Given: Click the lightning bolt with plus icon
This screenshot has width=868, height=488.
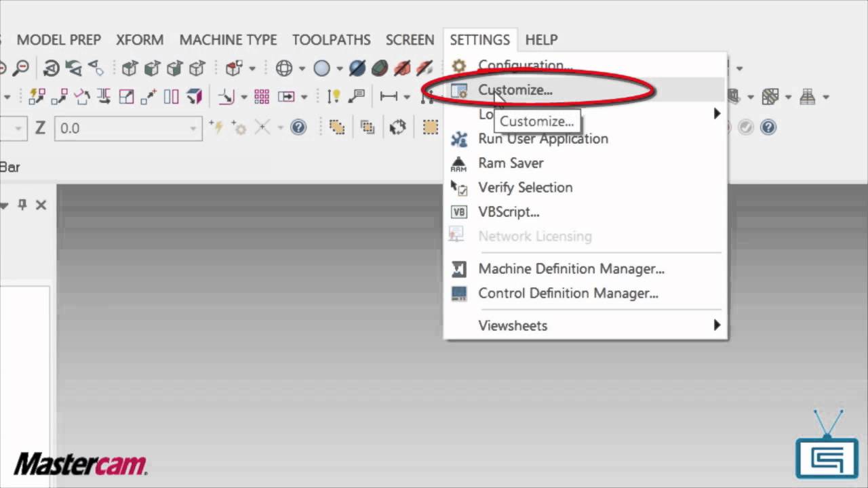Looking at the screenshot, I should (x=216, y=127).
